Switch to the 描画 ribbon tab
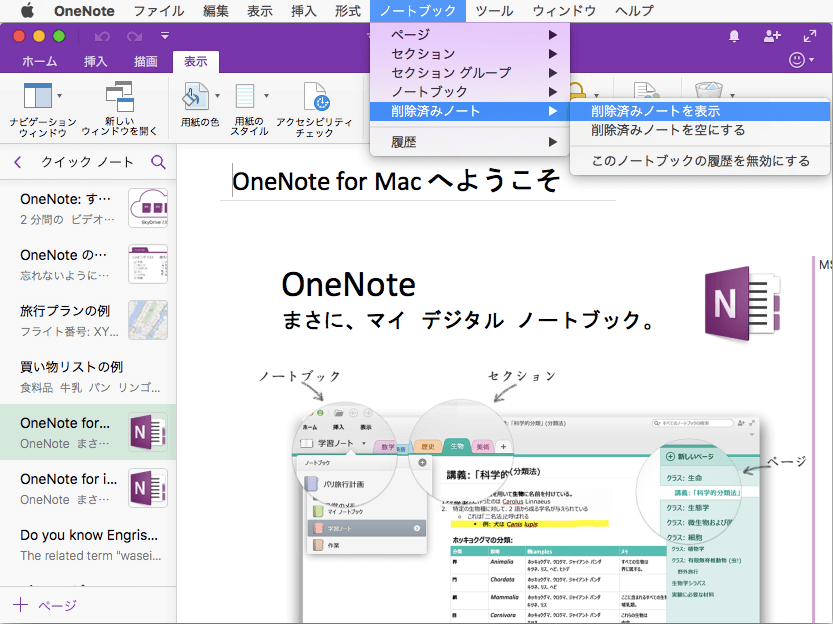 coord(146,61)
